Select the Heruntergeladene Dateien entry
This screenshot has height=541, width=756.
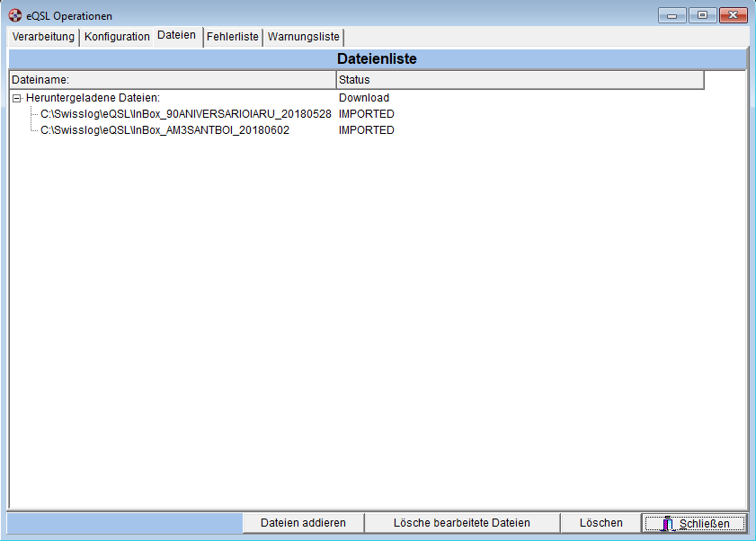pos(93,98)
